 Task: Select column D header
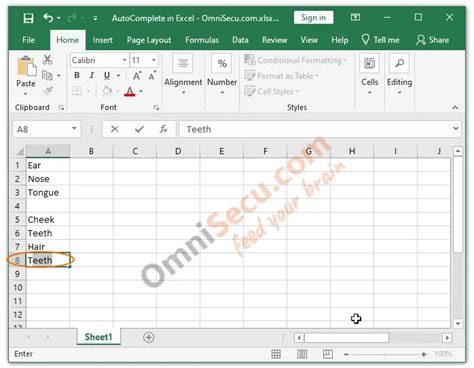(x=178, y=151)
